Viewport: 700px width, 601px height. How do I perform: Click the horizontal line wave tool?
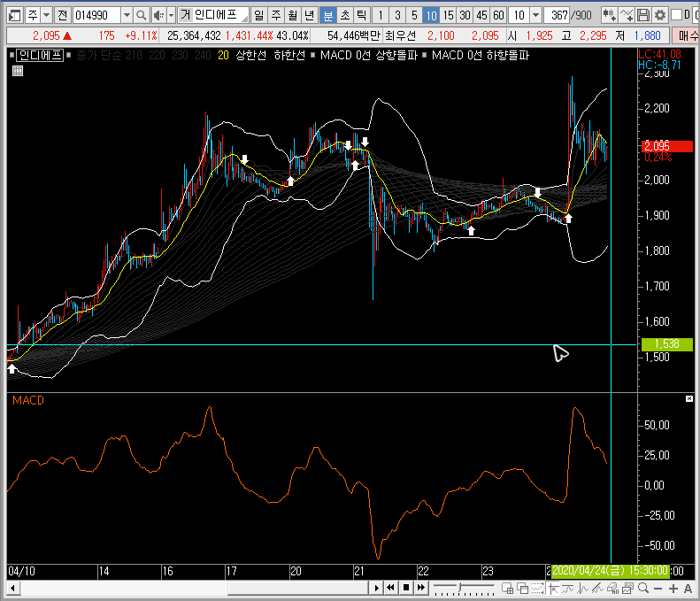pyautogui.click(x=568, y=589)
